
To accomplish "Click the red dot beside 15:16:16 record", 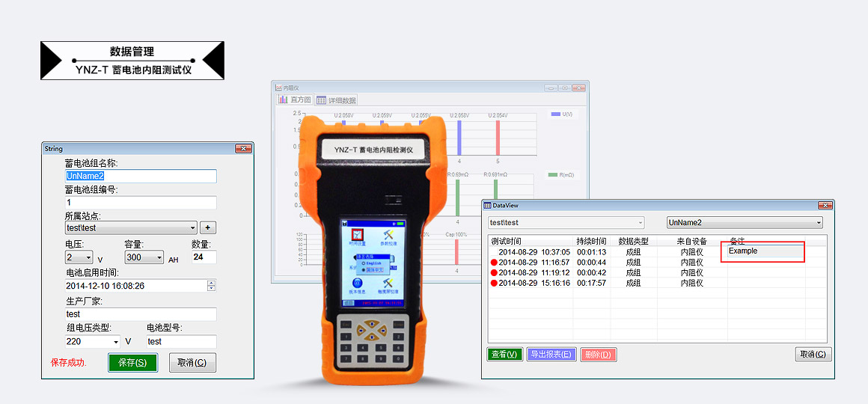I will pos(494,284).
